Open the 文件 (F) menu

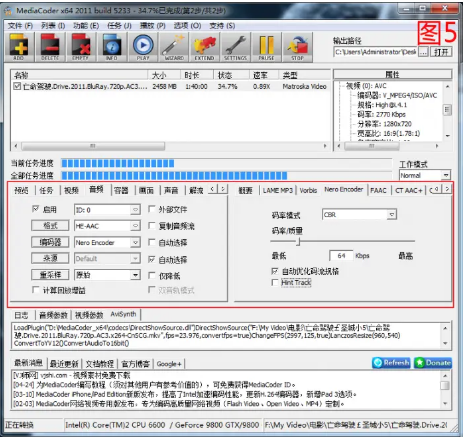[x=20, y=26]
